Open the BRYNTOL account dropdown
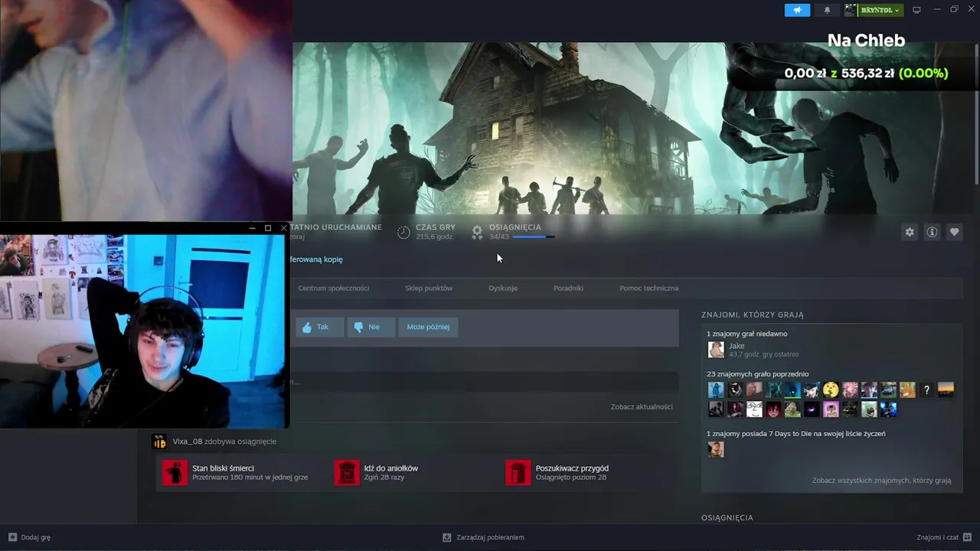 tap(880, 10)
